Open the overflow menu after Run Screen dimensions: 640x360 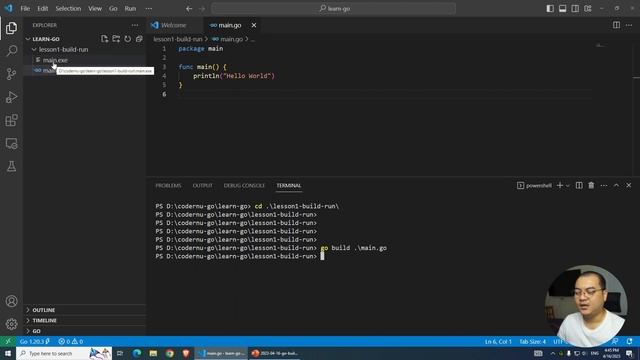[149, 8]
